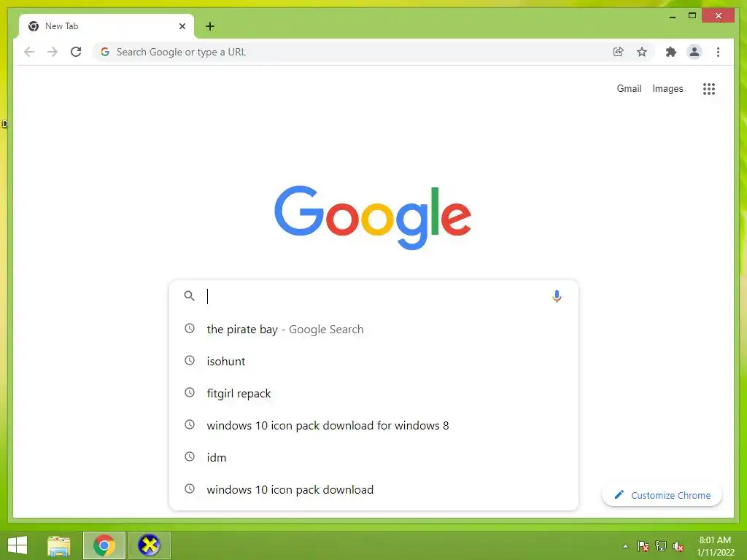Click the share page icon in address bar
The height and width of the screenshot is (560, 747).
click(x=618, y=52)
